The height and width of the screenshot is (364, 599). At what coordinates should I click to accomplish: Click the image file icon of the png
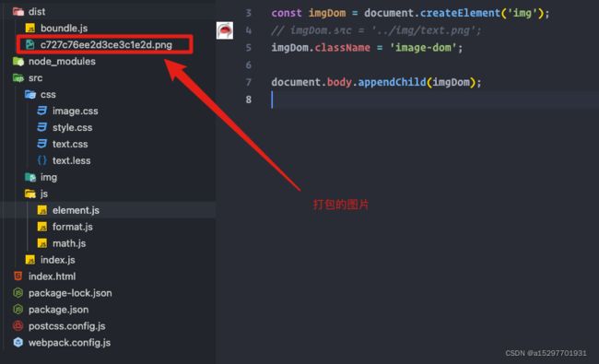[29, 44]
